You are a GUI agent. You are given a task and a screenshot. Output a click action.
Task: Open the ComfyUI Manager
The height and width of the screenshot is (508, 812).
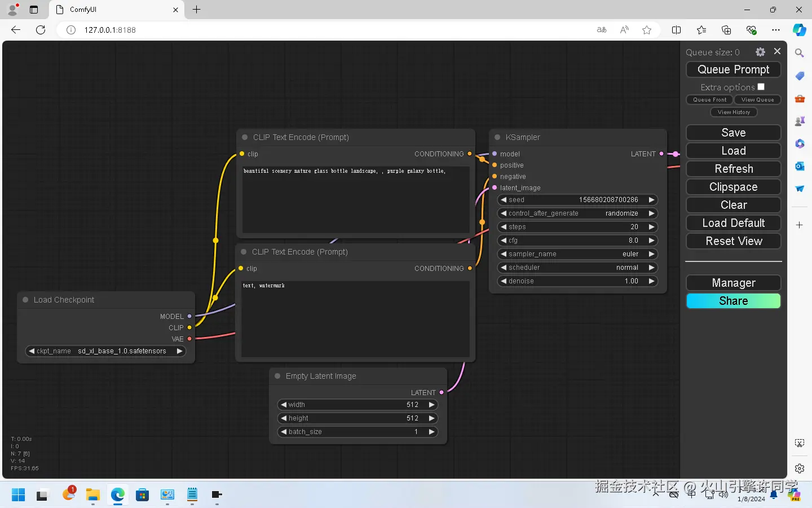tap(733, 283)
